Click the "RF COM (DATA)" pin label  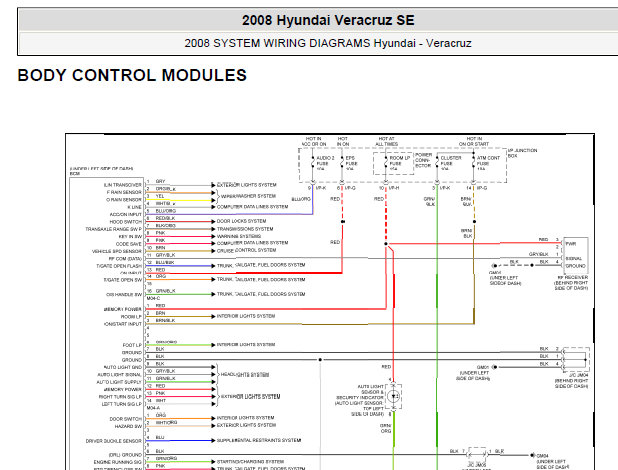click(x=125, y=259)
